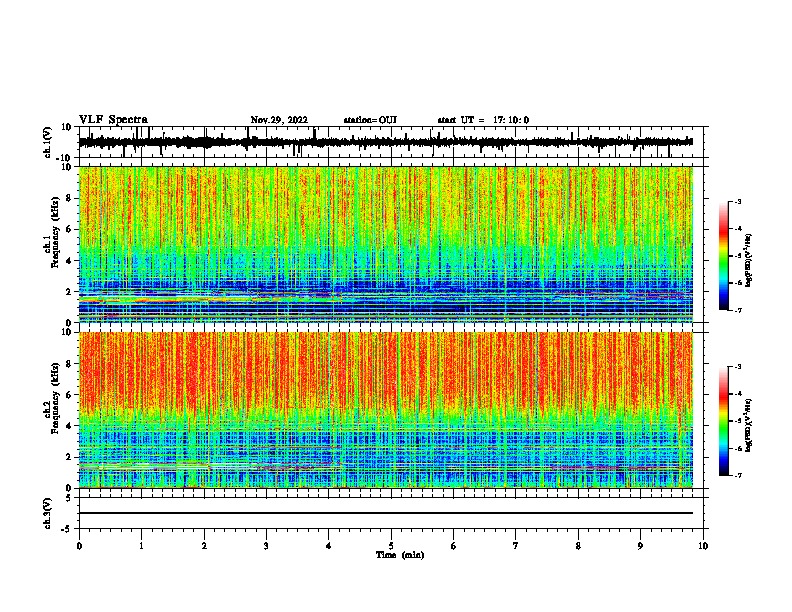This screenshot has width=792, height=612.
Task: Click time axis tick label "10"
Action: [703, 546]
